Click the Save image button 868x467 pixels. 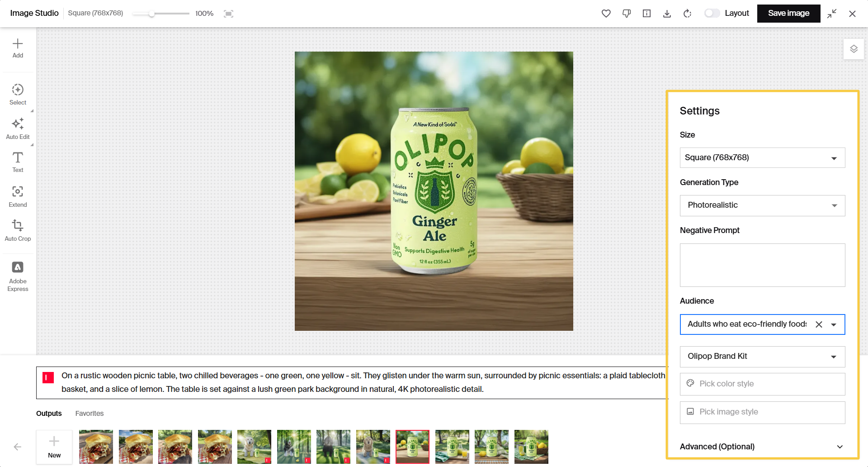(788, 14)
